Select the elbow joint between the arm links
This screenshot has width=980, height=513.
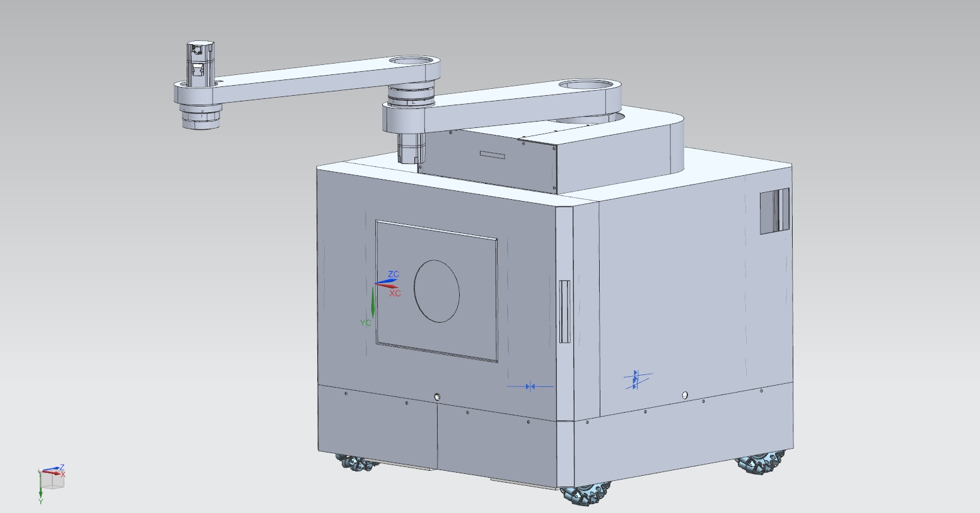(412, 95)
